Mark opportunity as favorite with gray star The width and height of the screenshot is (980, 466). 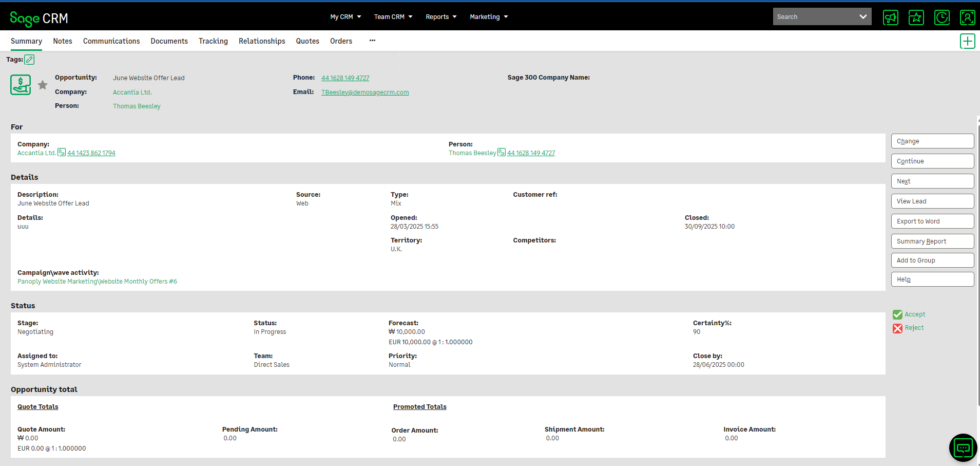[43, 85]
